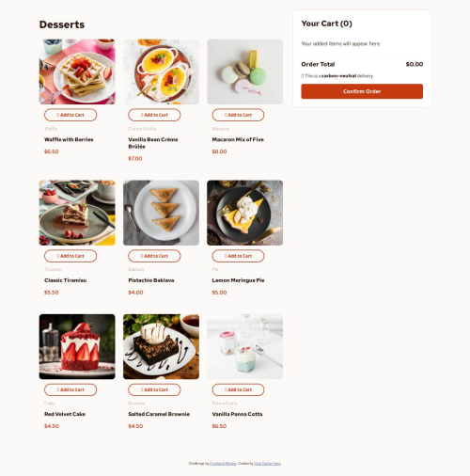
Task: Add Salted Caramel Brownie to cart
Action: [154, 389]
